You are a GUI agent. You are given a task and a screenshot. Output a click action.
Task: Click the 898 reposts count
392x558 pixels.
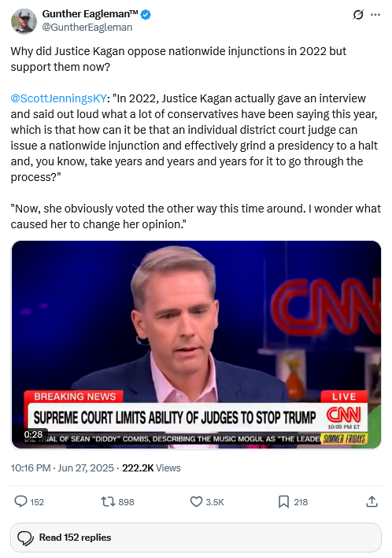tap(127, 502)
